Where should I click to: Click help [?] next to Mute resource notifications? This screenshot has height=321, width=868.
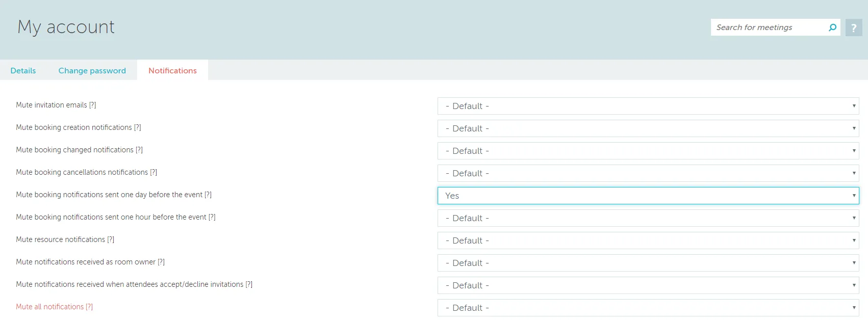point(111,239)
